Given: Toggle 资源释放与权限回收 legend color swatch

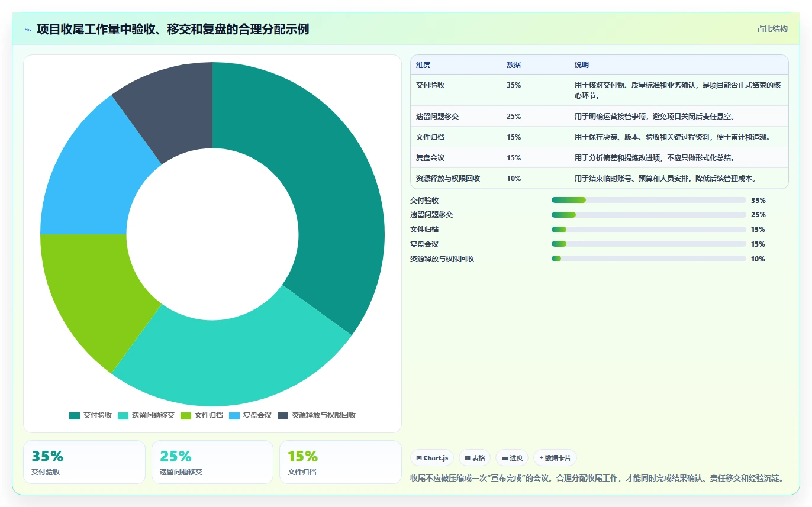Looking at the screenshot, I should click(283, 415).
